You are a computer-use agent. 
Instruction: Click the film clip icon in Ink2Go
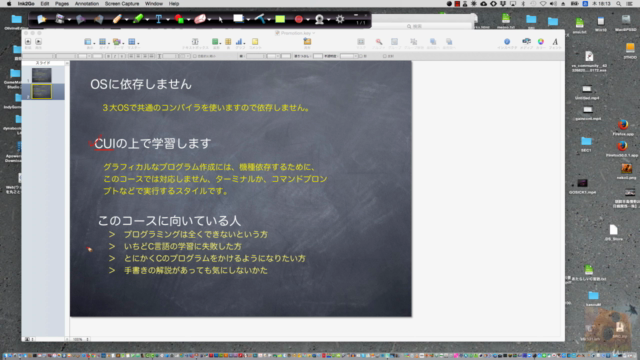[x=60, y=19]
